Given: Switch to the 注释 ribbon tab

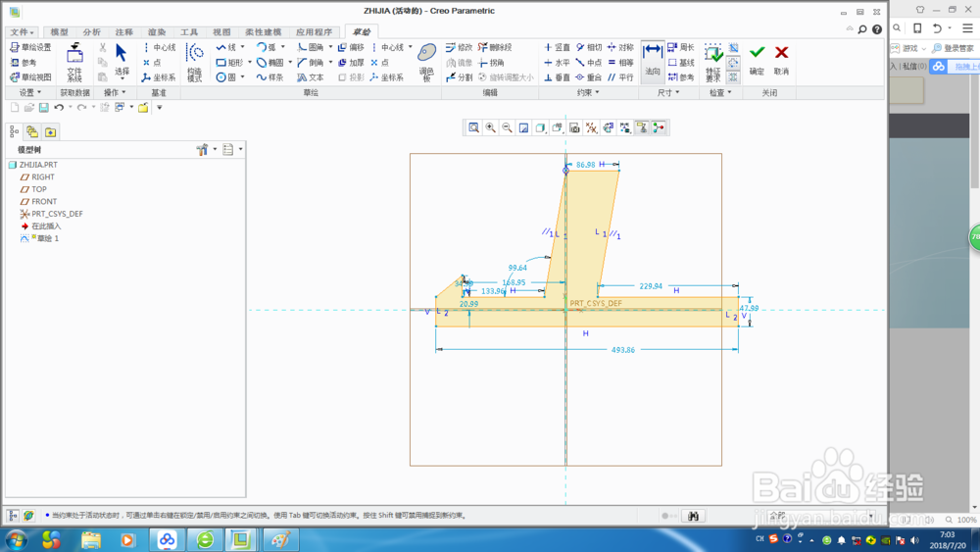Looking at the screenshot, I should [124, 32].
